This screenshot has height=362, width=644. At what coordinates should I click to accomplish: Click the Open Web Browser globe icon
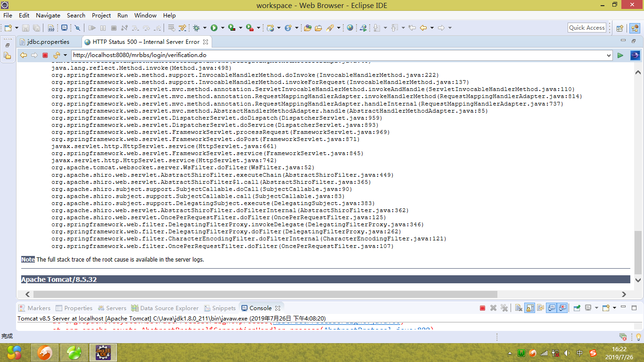point(350,28)
